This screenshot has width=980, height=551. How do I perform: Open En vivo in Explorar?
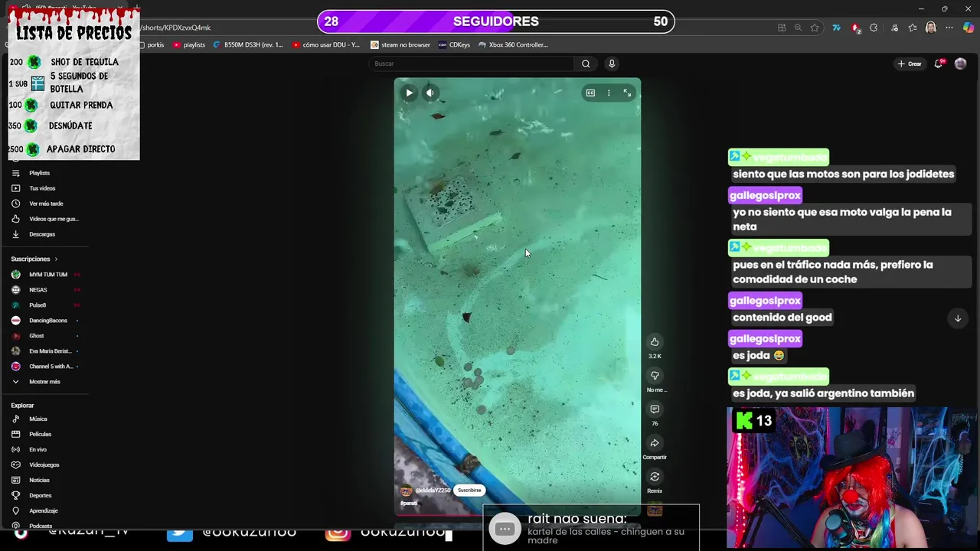(38, 450)
